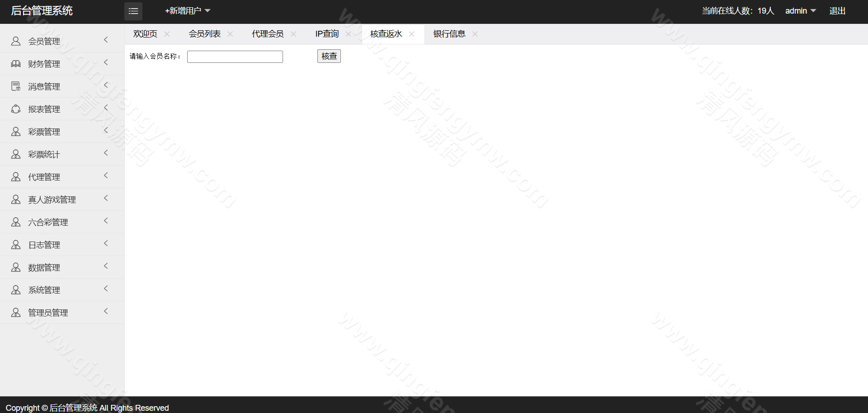The height and width of the screenshot is (413, 868).
Task: Expand the 彩票管理 sidebar chevron
Action: (106, 131)
